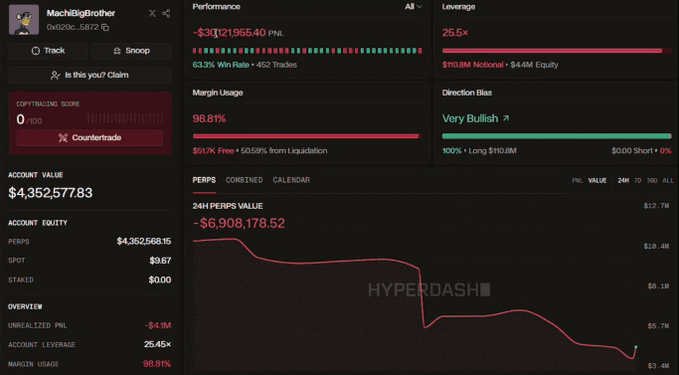Copy wallet address 0x020c...5872
This screenshot has width=679, height=375.
click(x=105, y=27)
